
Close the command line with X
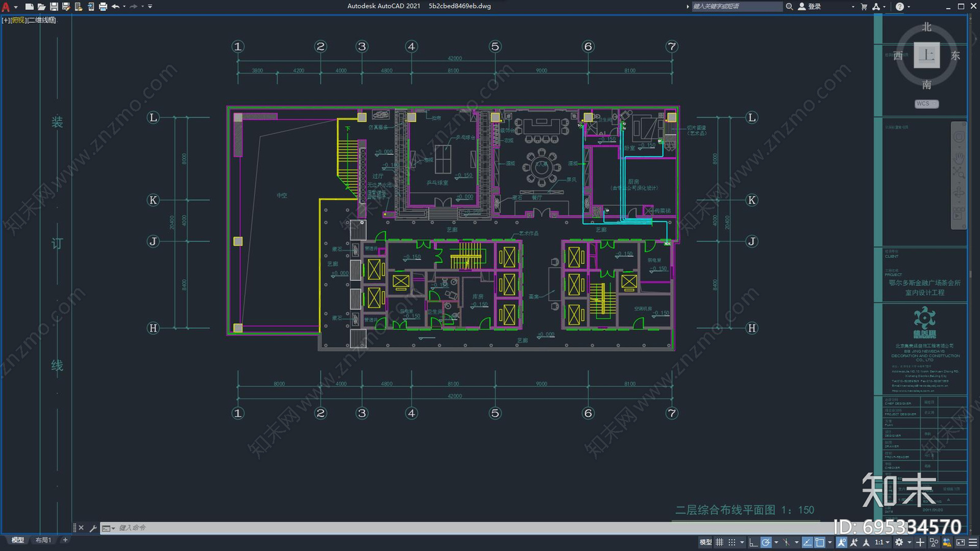click(x=81, y=528)
